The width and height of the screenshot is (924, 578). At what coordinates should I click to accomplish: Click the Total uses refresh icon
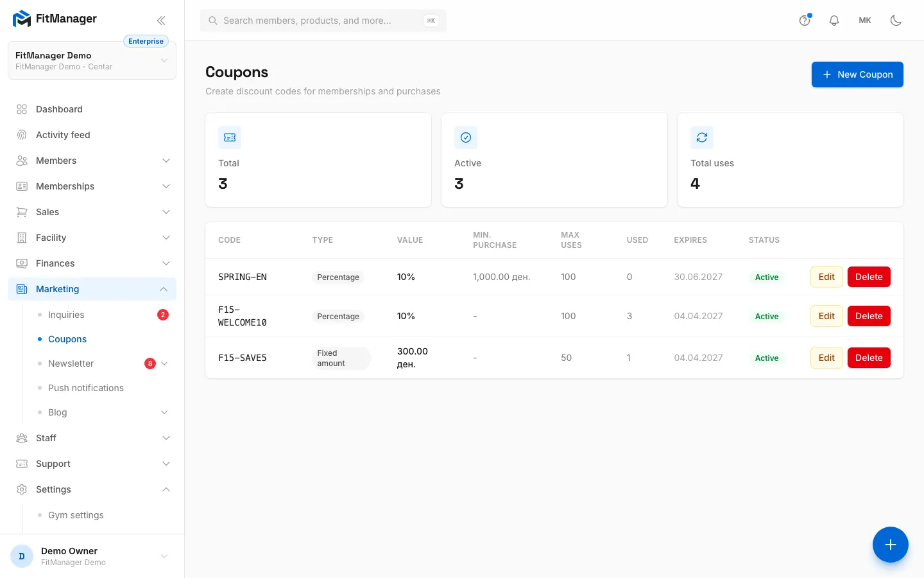tap(702, 137)
